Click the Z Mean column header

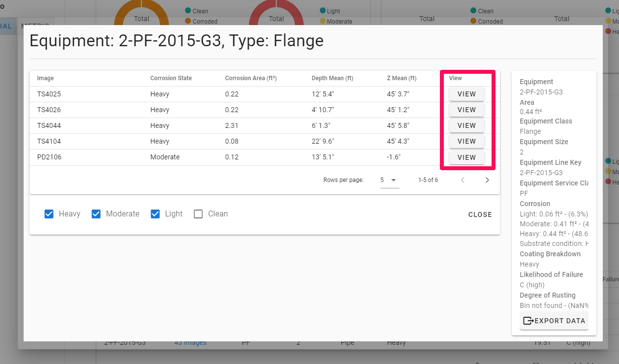click(402, 78)
